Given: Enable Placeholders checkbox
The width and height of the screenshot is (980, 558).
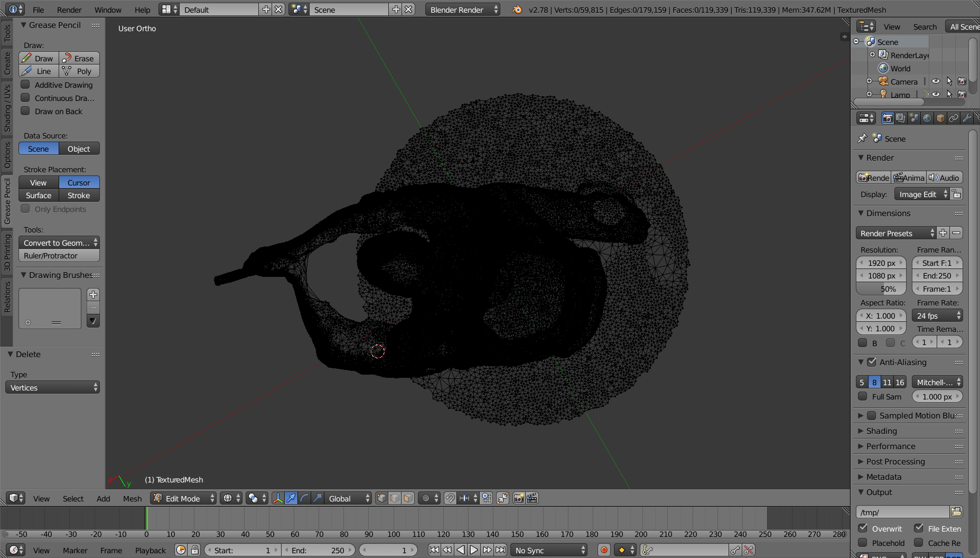Looking at the screenshot, I should click(863, 543).
